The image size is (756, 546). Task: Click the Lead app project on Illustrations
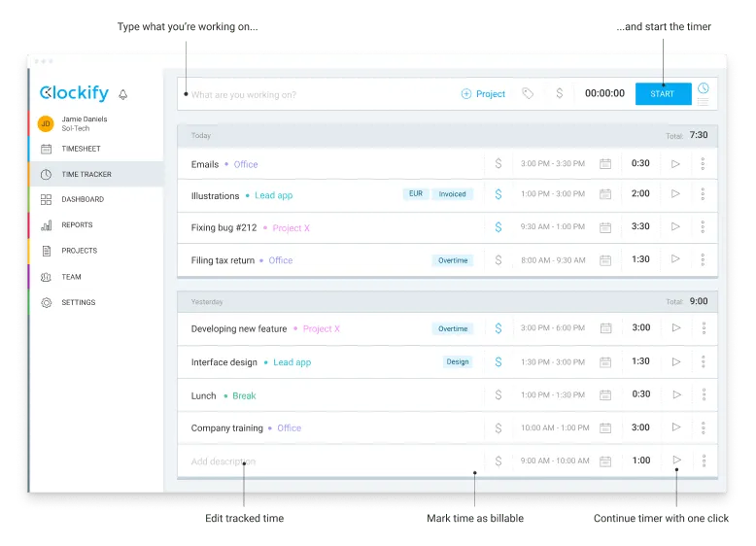273,195
